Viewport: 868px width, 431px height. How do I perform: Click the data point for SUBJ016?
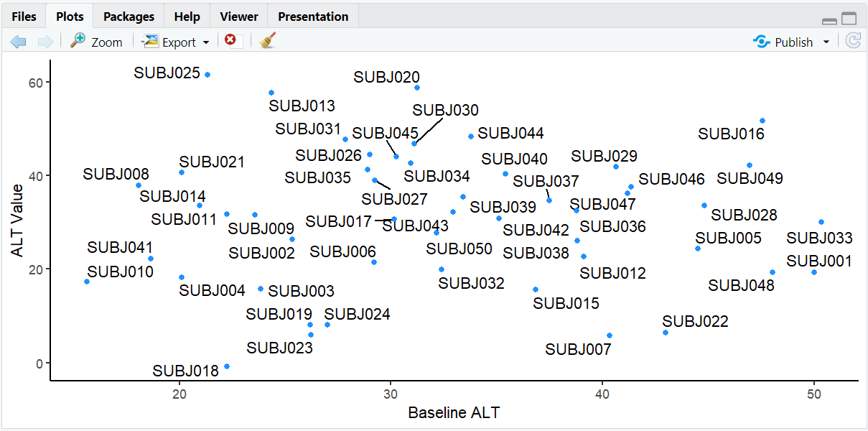click(762, 121)
